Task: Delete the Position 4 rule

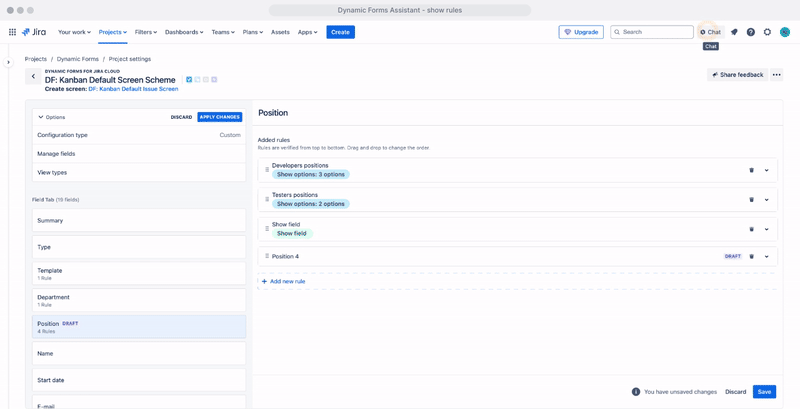Action: (751, 257)
